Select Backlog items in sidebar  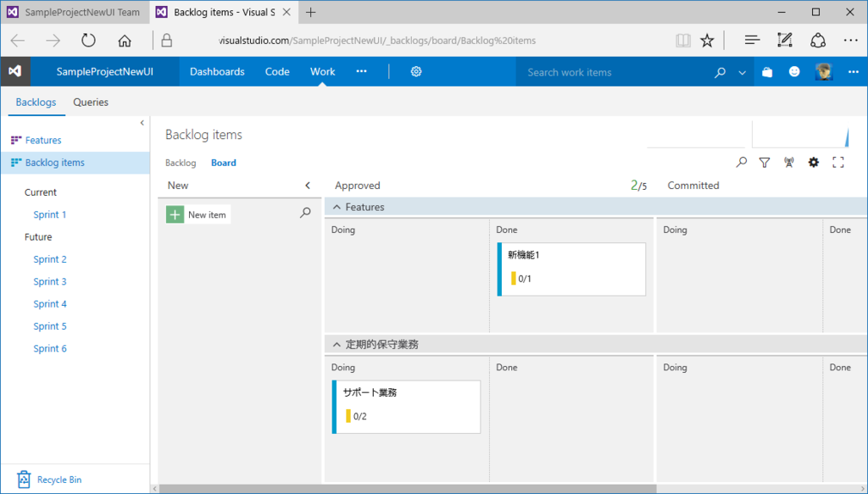pyautogui.click(x=75, y=163)
